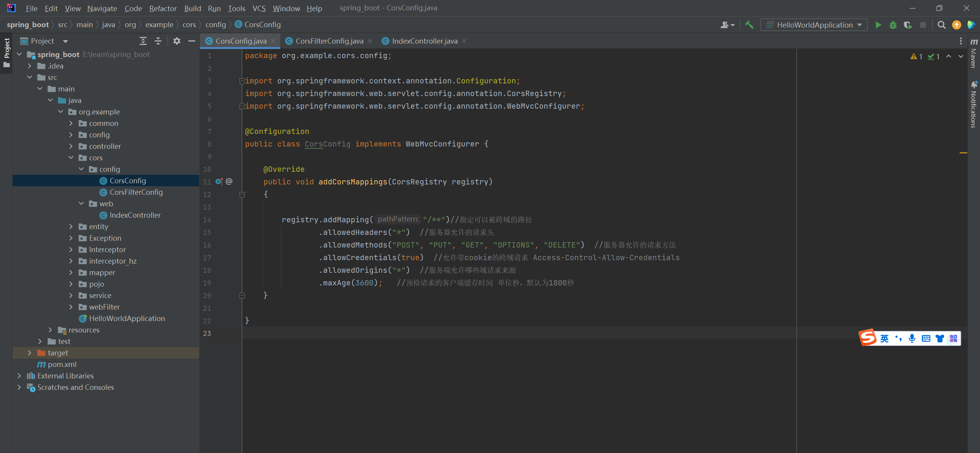Open pom.xml in the project tree
Image resolution: width=980 pixels, height=453 pixels.
pyautogui.click(x=62, y=364)
